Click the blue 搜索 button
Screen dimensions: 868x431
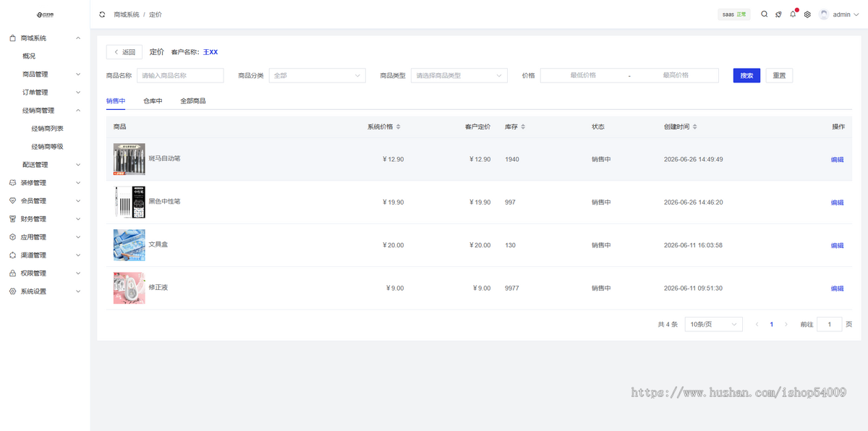(746, 75)
